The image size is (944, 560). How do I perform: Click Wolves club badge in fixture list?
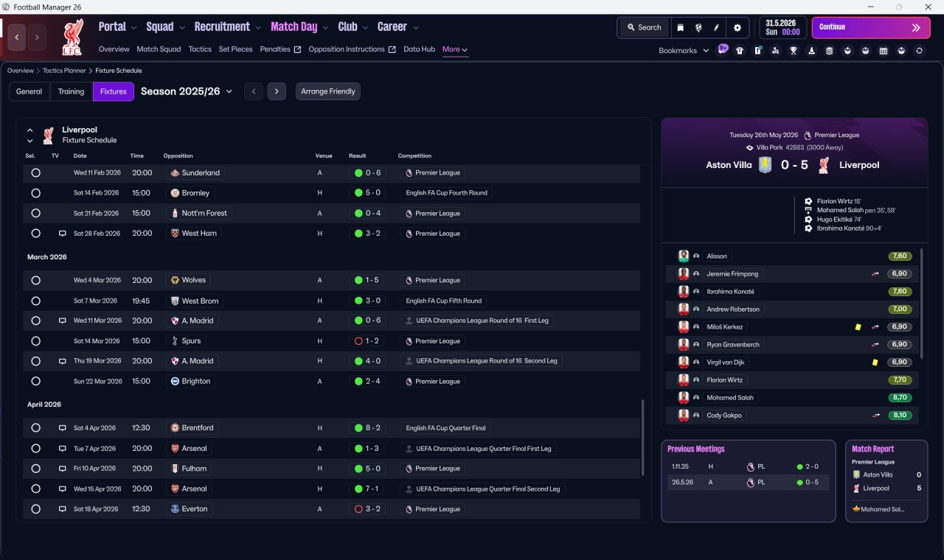[x=175, y=281]
